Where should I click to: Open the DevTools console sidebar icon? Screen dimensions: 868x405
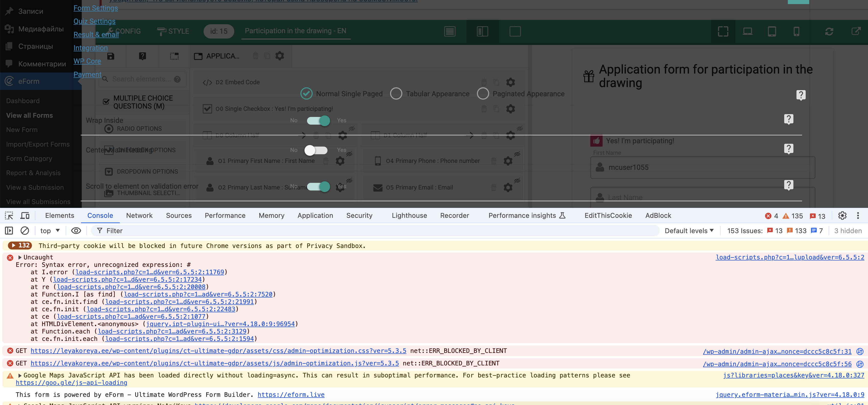pyautogui.click(x=9, y=231)
